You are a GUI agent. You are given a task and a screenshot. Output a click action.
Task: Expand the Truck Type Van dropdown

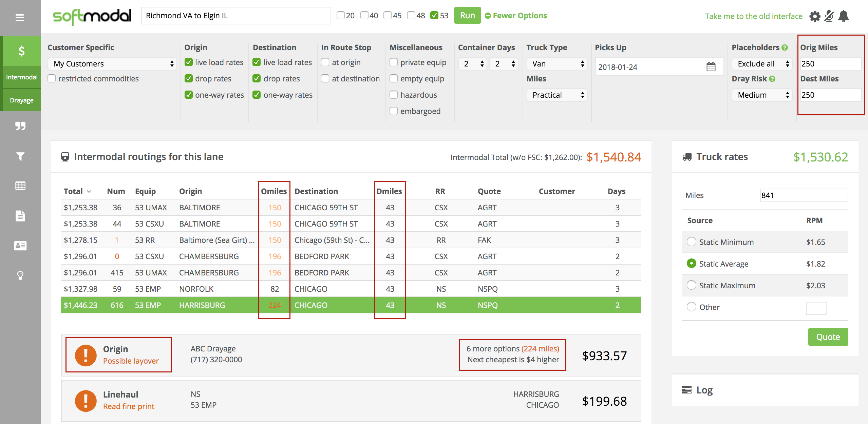tap(557, 64)
